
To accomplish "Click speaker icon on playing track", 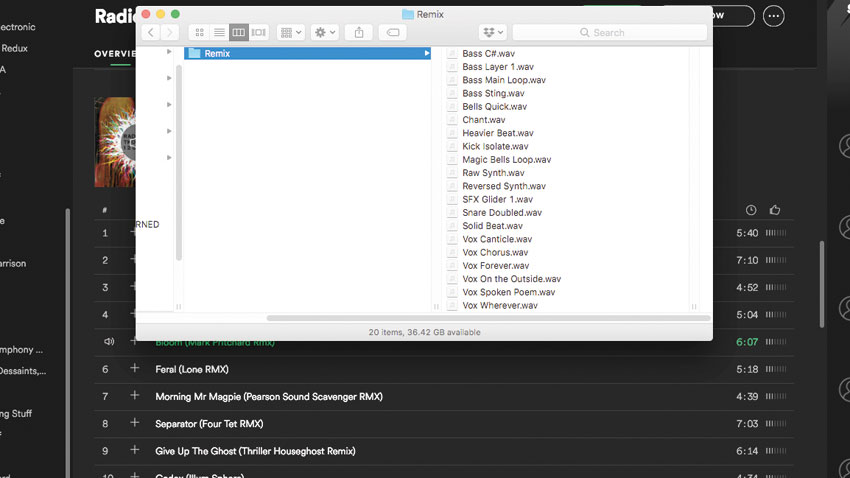I will [109, 341].
